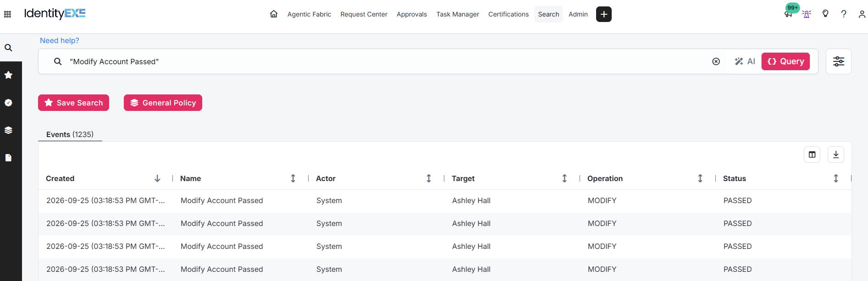This screenshot has height=281, width=868.
Task: Click second row's Ashley Hall target
Action: 471,223
